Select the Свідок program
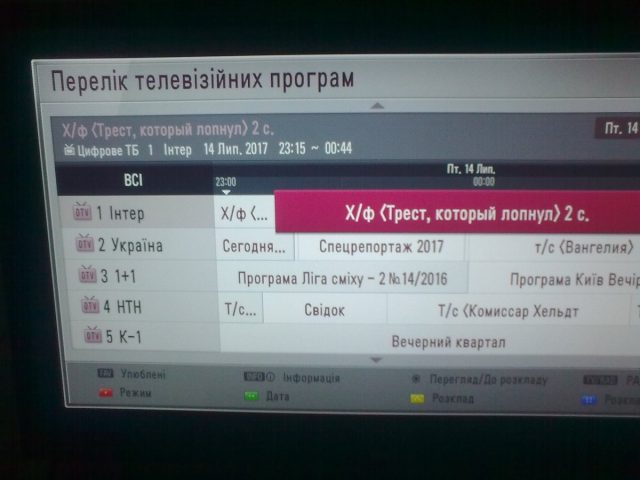640x480 pixels. (x=324, y=310)
